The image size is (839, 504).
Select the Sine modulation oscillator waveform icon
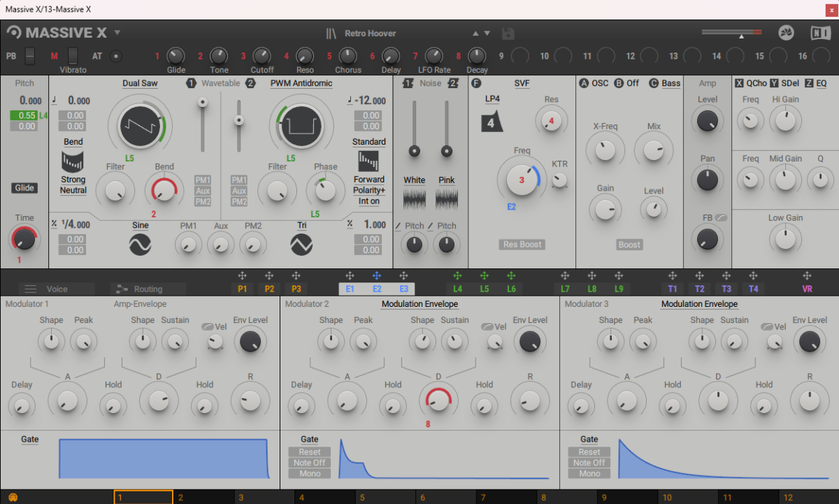pos(140,243)
